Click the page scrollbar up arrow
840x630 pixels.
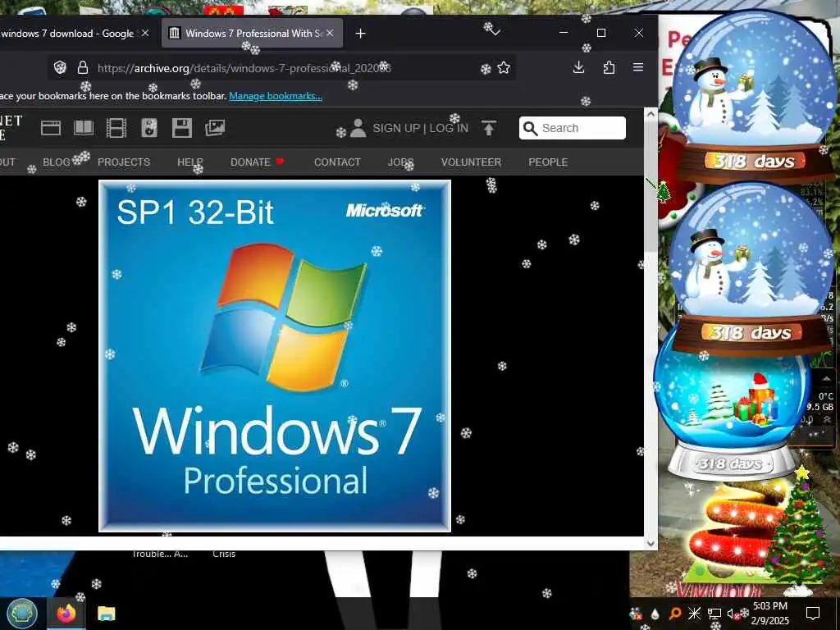651,113
